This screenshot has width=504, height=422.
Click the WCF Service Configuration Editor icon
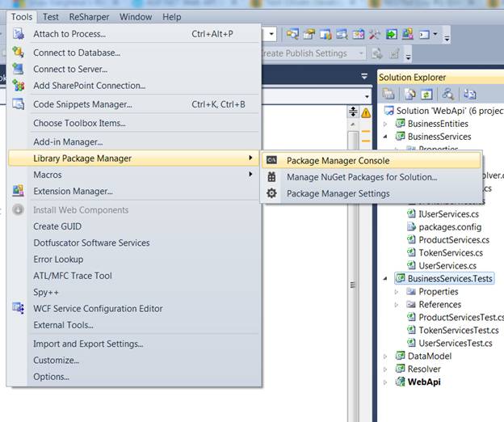pos(19,308)
